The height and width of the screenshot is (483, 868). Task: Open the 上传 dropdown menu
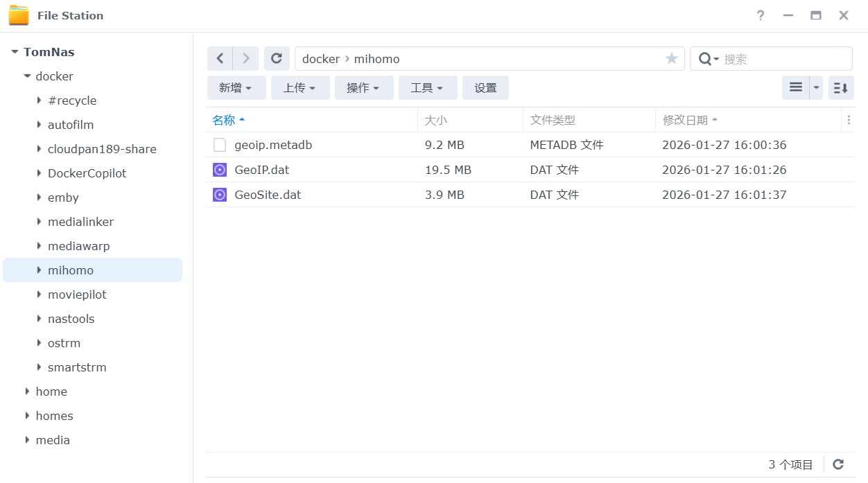(300, 88)
